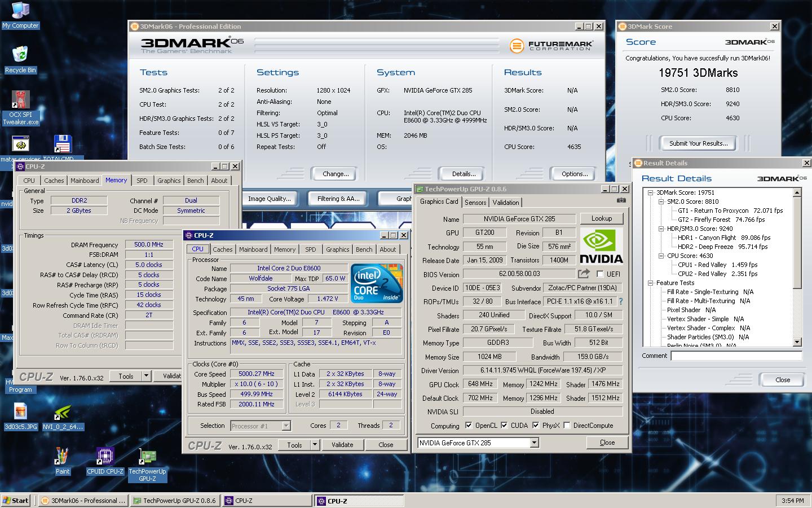This screenshot has height=508, width=812.
Task: Collapse the SM2.0 Score: 8810 node
Action: pos(661,202)
